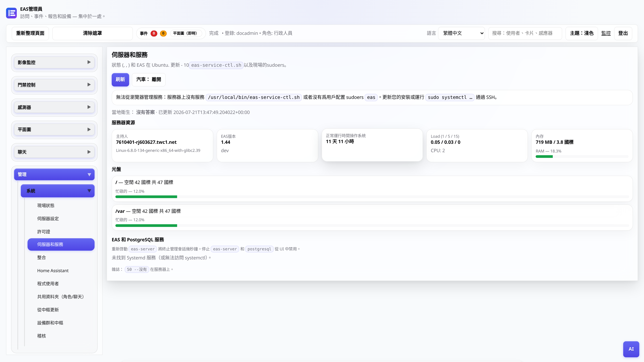
Task: Open 伺服器設定 in the sidebar
Action: pyautogui.click(x=48, y=219)
